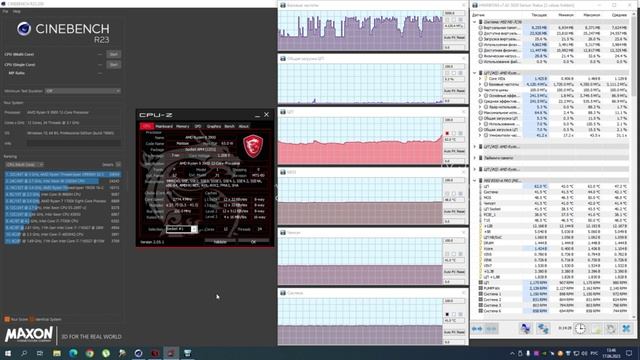
Task: Click the HWiNFO settings gear toolbar icon
Action: [611, 329]
